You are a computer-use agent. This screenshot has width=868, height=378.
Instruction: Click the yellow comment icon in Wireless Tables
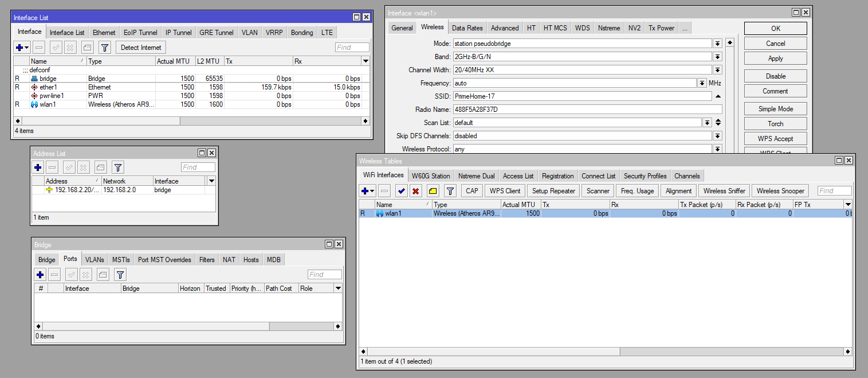[x=433, y=191]
